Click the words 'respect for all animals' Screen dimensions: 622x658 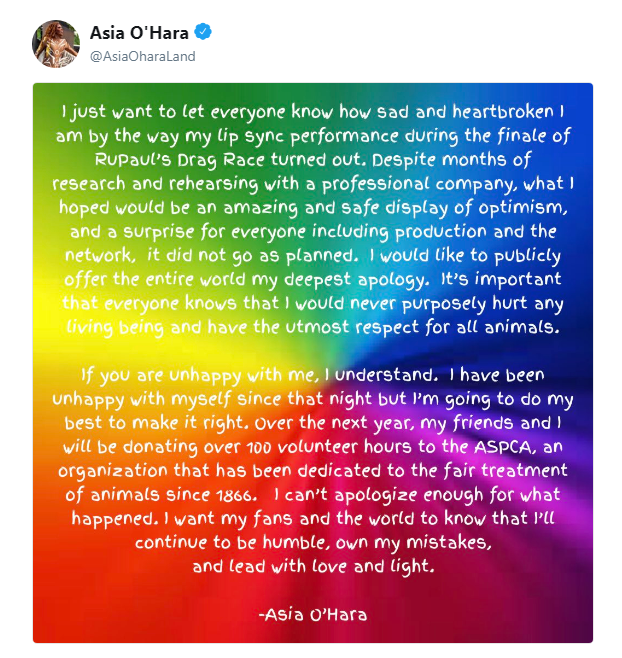[457, 328]
